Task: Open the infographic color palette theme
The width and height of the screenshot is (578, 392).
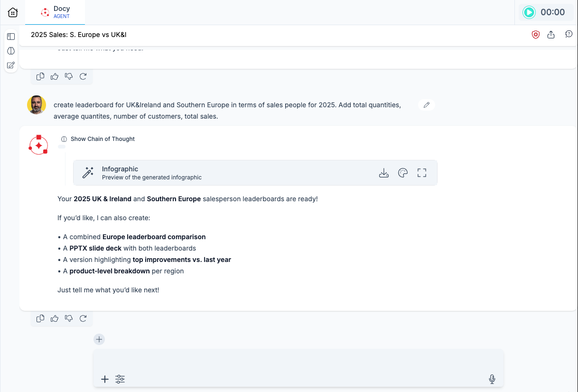Action: [403, 173]
